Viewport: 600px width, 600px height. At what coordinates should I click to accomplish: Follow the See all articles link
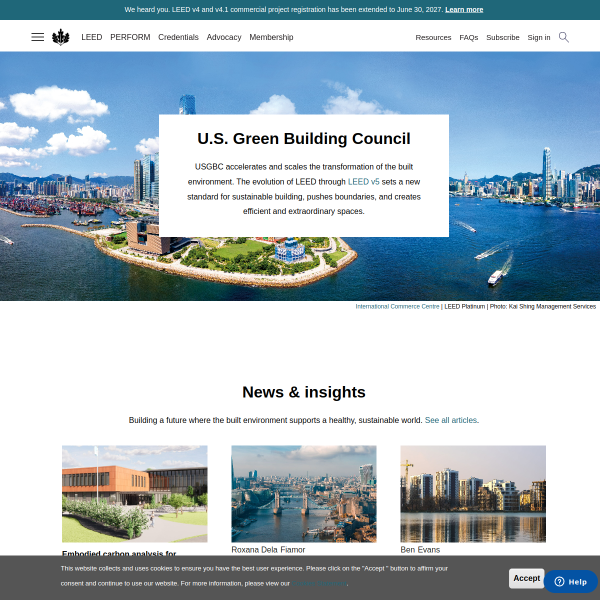(451, 420)
